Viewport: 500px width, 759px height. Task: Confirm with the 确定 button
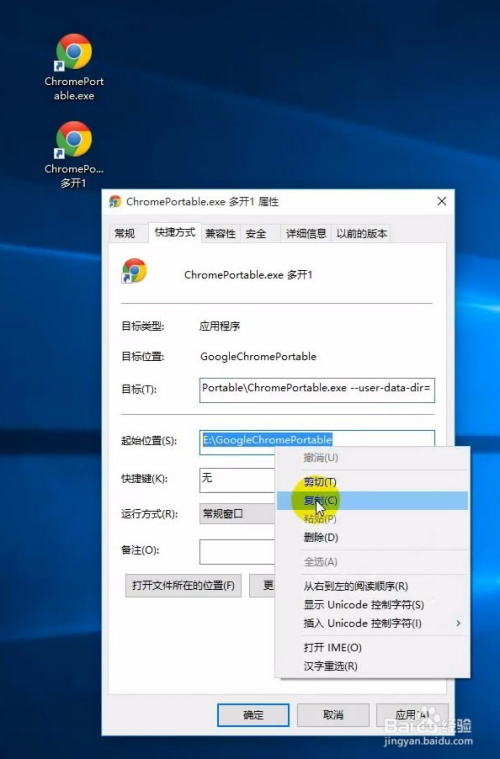253,714
